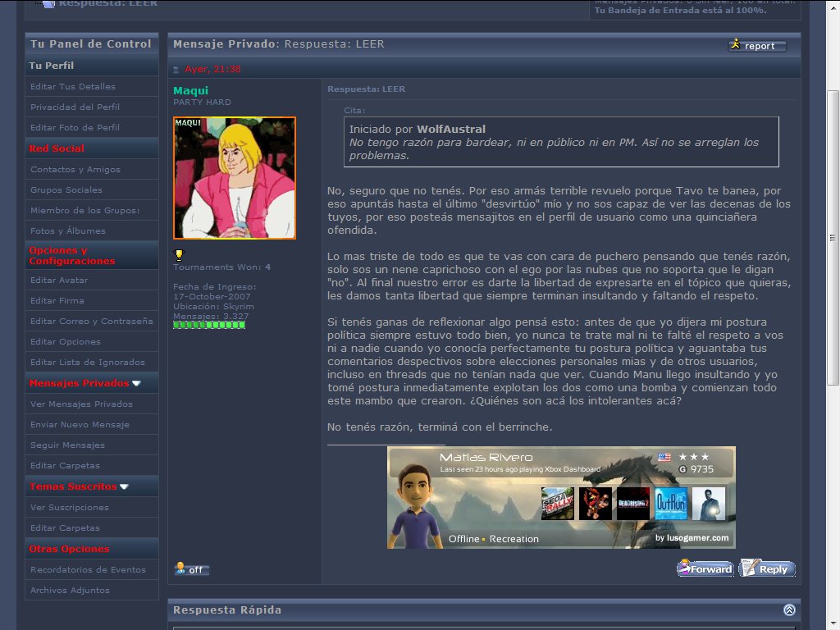The height and width of the screenshot is (630, 840).
Task: Click Maqui's He-Man avatar image
Action: point(235,178)
